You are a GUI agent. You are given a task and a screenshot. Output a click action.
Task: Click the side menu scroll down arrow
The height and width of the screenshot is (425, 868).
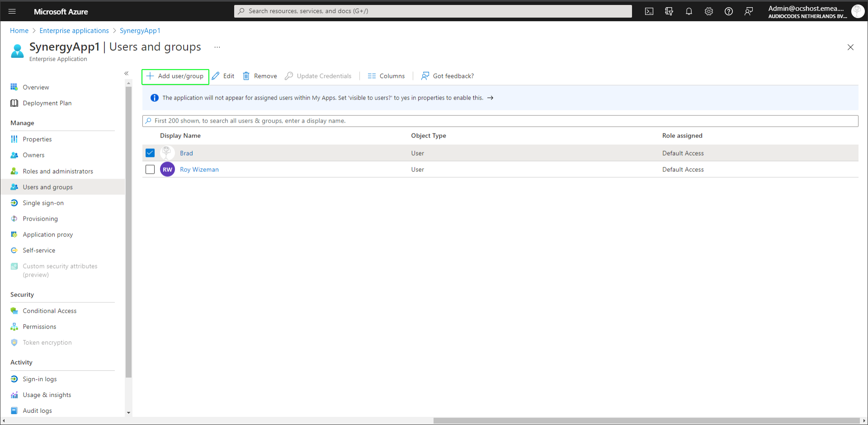point(128,412)
